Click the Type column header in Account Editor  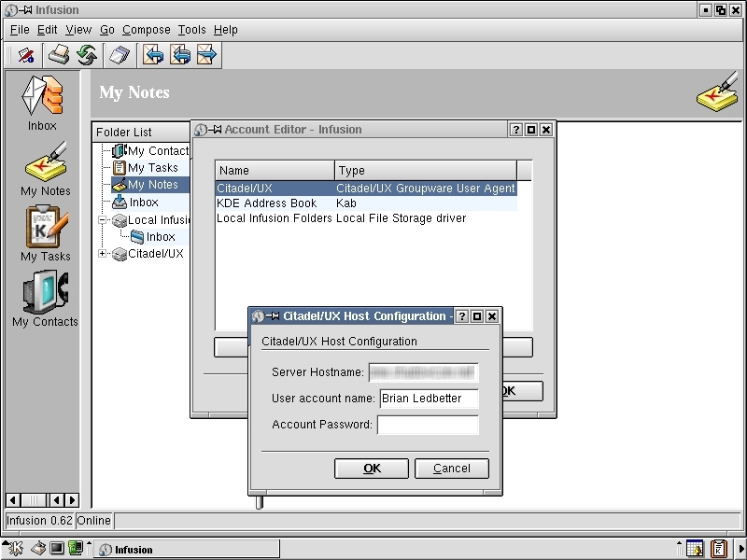426,171
